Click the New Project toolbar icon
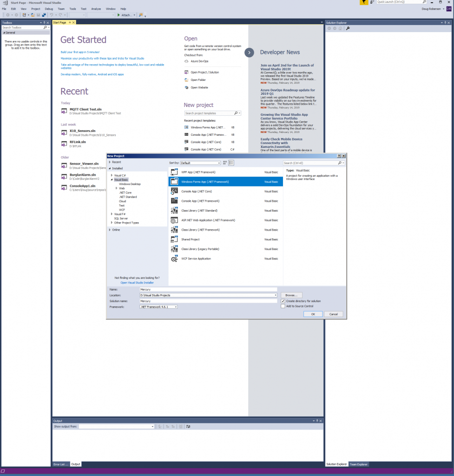 24,15
